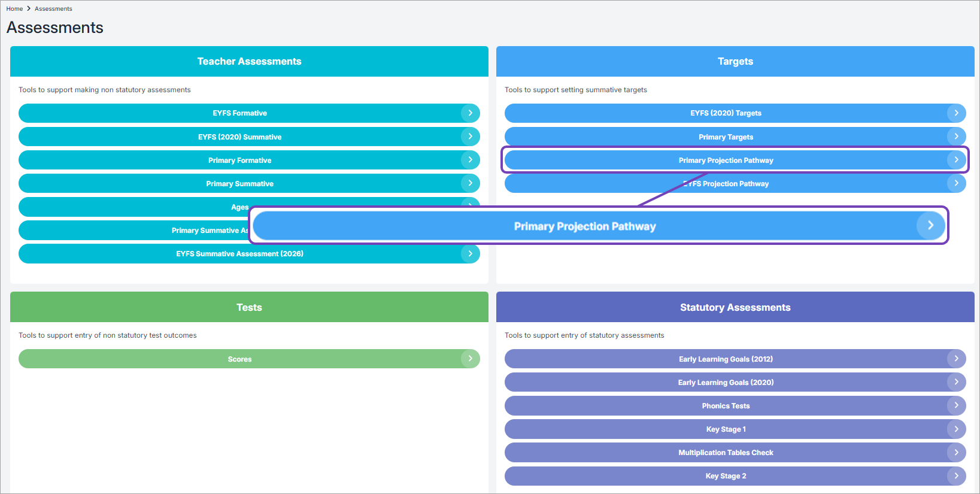Click the chevron on Early Learning Goals (2012)
This screenshot has width=980, height=494.
coord(956,359)
